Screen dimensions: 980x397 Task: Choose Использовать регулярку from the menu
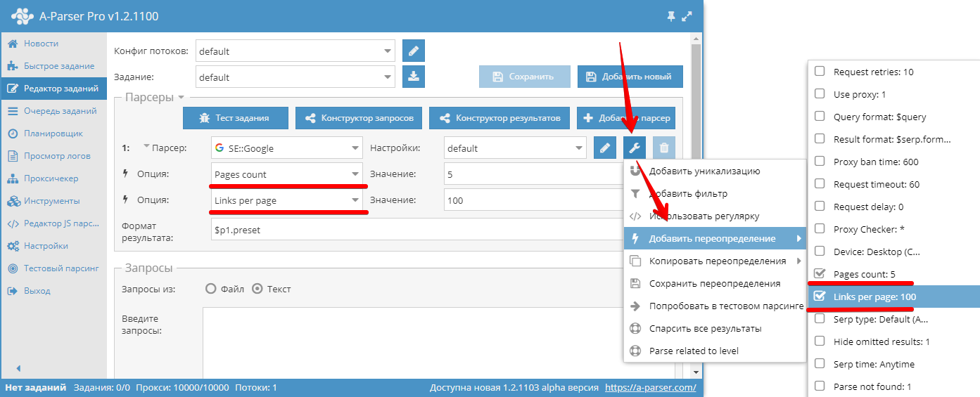[715, 216]
